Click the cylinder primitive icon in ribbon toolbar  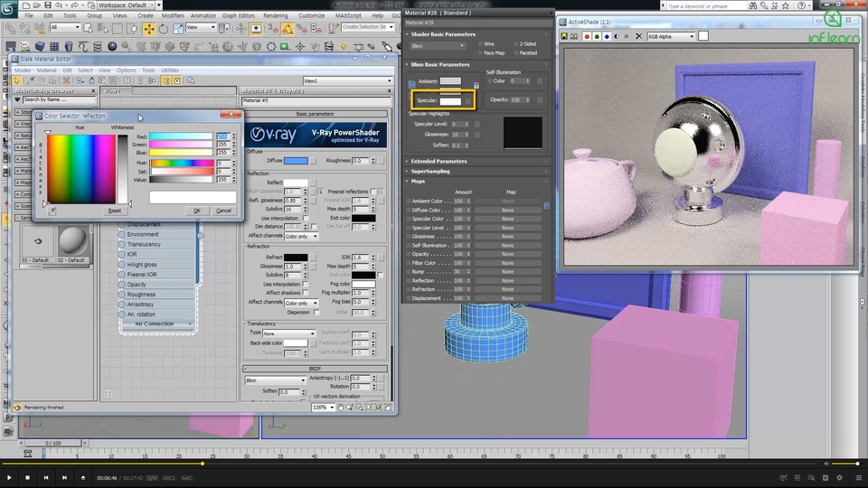(x=69, y=46)
